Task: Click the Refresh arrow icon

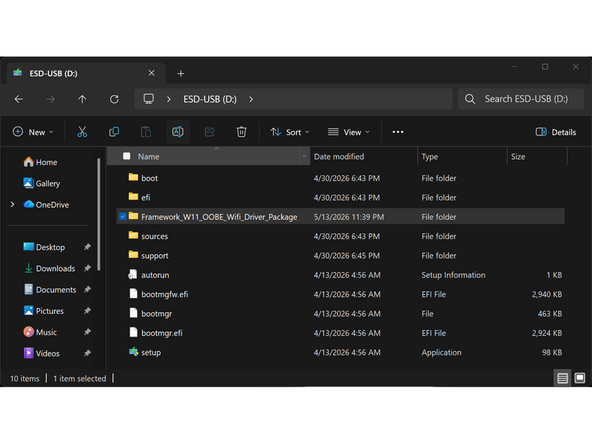Action: click(114, 99)
